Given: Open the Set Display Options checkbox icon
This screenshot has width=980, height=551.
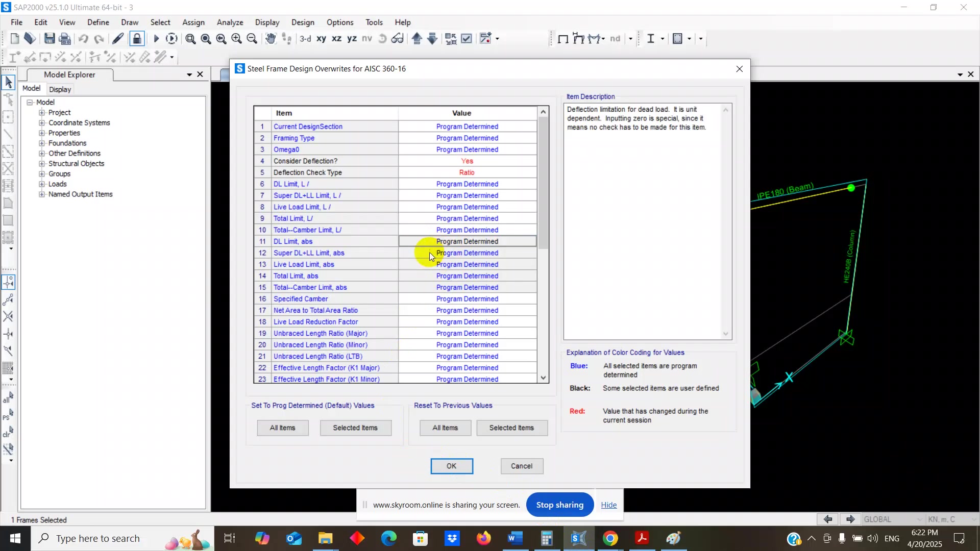Looking at the screenshot, I should point(467,39).
